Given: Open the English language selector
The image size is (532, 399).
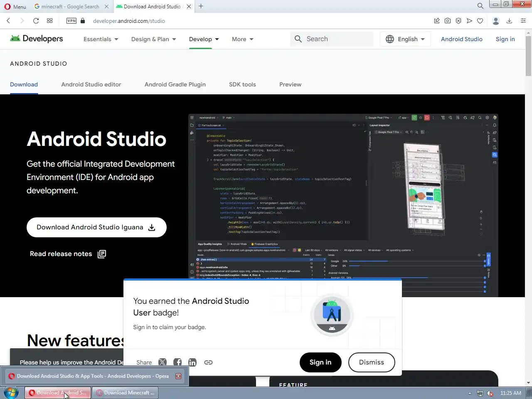Looking at the screenshot, I should click(x=405, y=39).
